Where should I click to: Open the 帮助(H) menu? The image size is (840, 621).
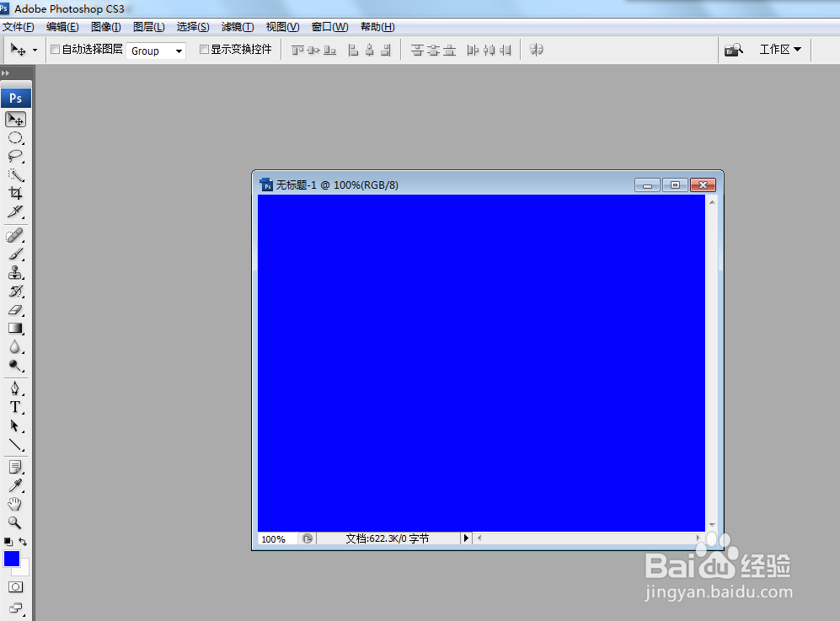tap(377, 27)
